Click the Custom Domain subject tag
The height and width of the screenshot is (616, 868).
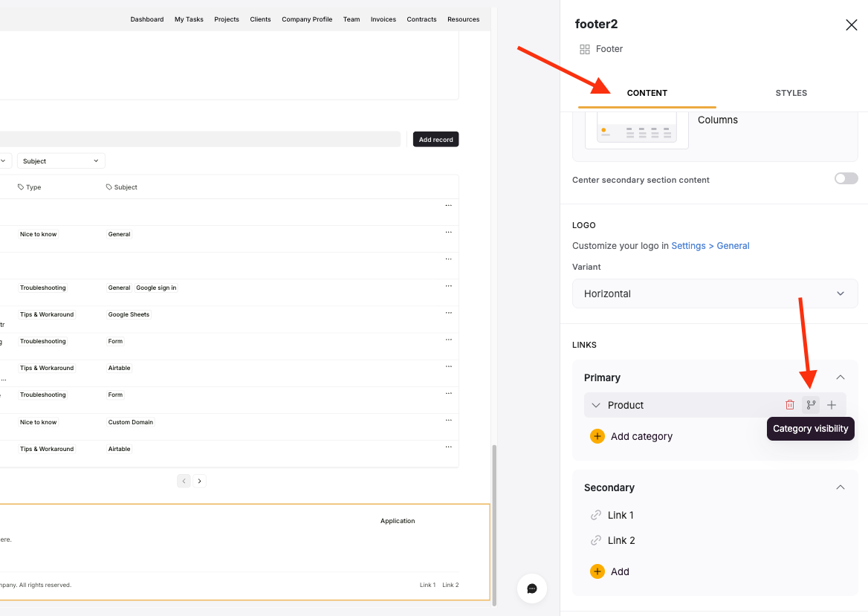pos(131,422)
